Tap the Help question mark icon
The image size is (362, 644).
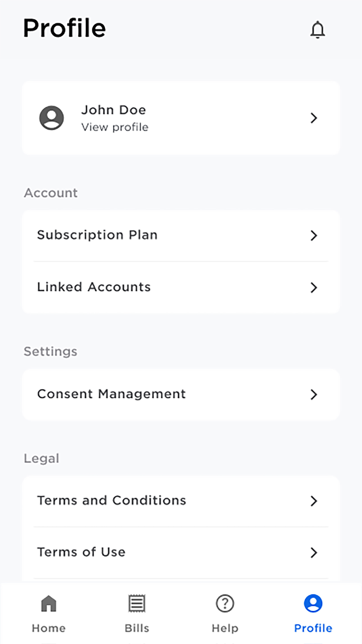click(225, 603)
